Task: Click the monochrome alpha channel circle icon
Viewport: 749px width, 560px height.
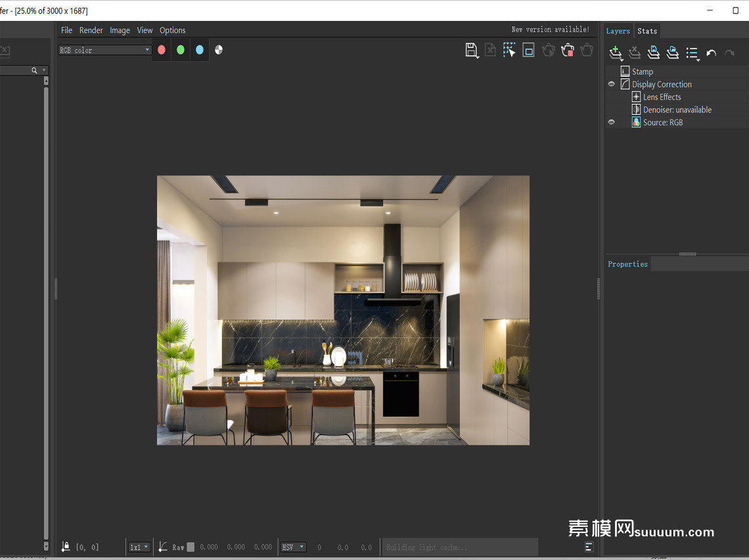Action: (219, 50)
